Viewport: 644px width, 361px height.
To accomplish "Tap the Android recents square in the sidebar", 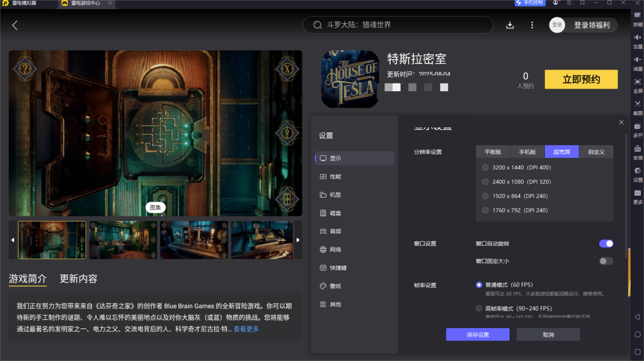I will [637, 352].
